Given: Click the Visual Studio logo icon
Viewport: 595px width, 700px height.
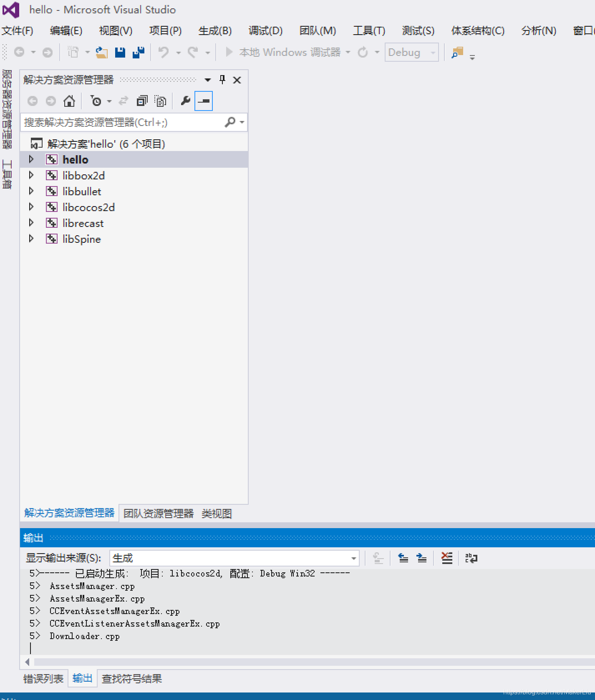Looking at the screenshot, I should 11,10.
